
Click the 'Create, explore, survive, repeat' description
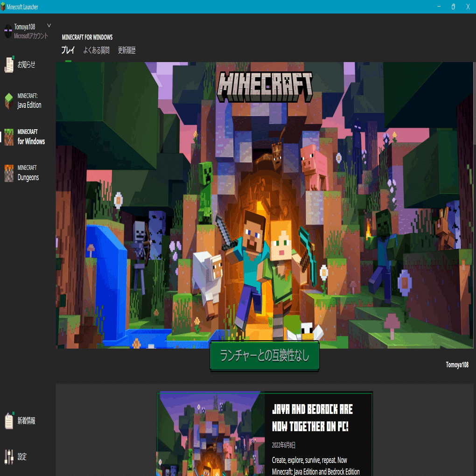[x=316, y=466]
